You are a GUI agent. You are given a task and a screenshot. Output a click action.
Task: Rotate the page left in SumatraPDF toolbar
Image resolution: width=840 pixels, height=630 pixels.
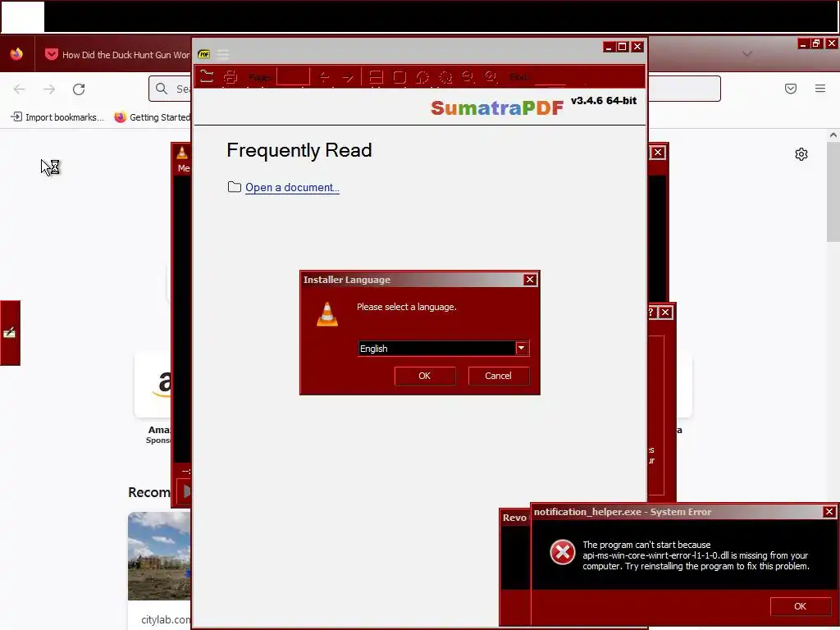pos(422,77)
